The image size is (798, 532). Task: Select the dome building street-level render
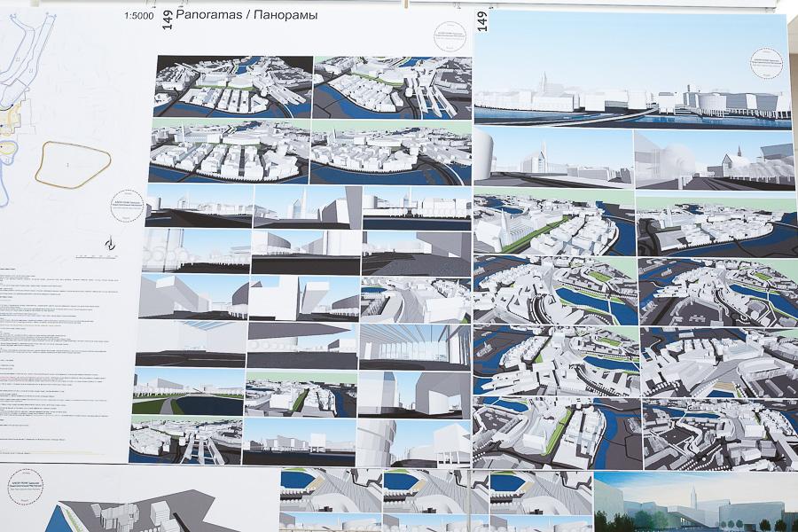coord(714,160)
